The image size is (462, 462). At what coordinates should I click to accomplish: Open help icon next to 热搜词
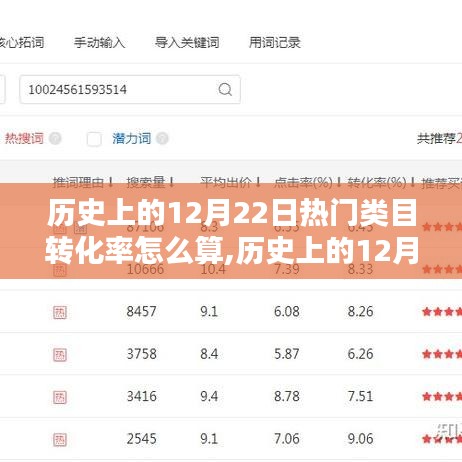coord(55,138)
